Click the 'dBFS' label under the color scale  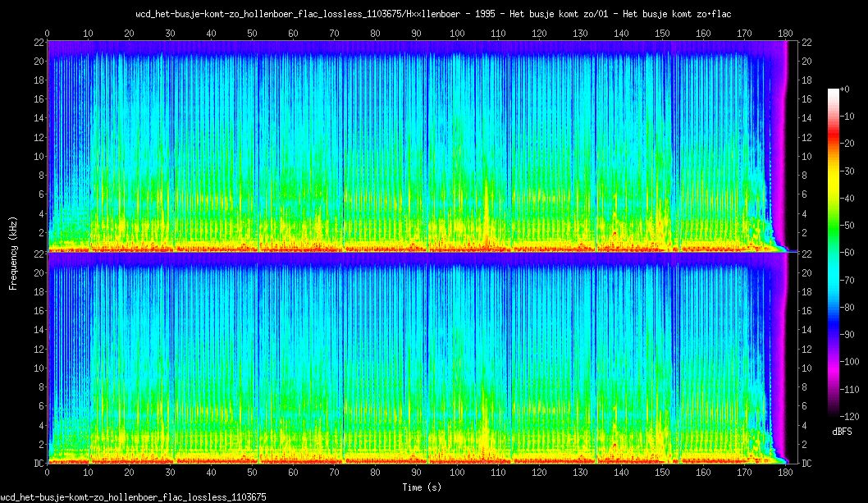[x=842, y=432]
